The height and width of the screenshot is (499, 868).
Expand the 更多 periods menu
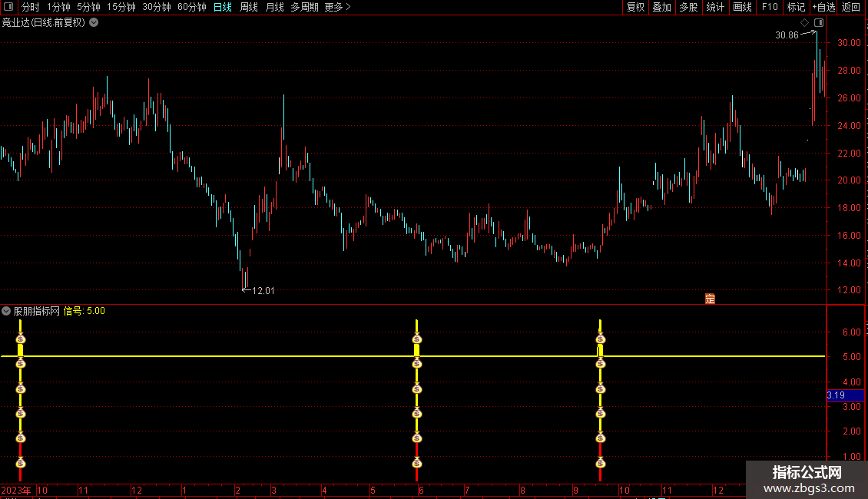pyautogui.click(x=338, y=7)
